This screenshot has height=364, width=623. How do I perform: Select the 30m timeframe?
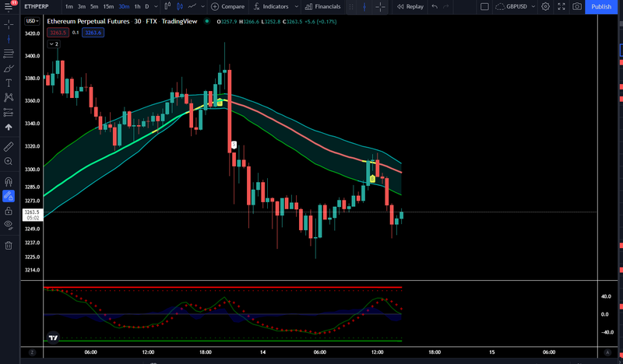click(x=124, y=6)
